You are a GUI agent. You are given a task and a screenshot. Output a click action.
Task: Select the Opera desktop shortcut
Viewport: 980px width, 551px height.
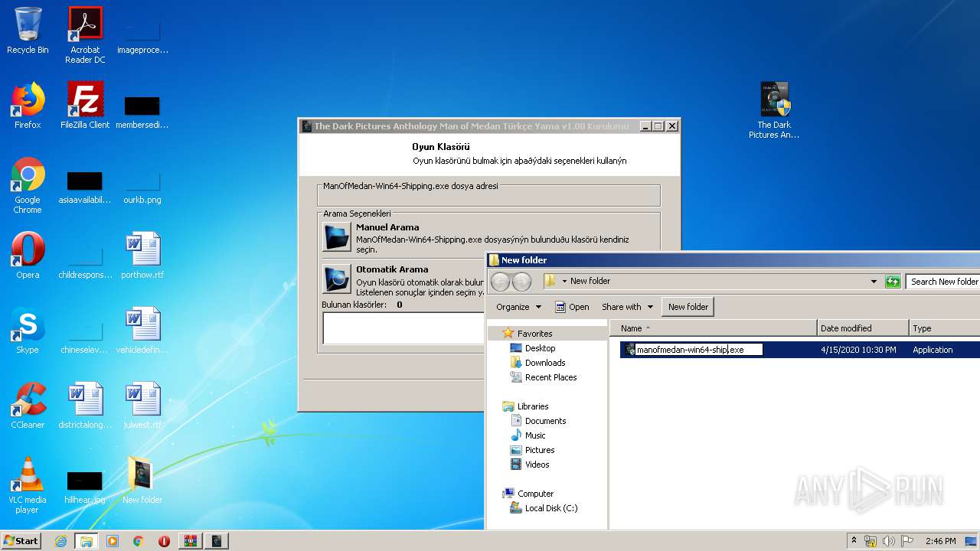(x=28, y=256)
